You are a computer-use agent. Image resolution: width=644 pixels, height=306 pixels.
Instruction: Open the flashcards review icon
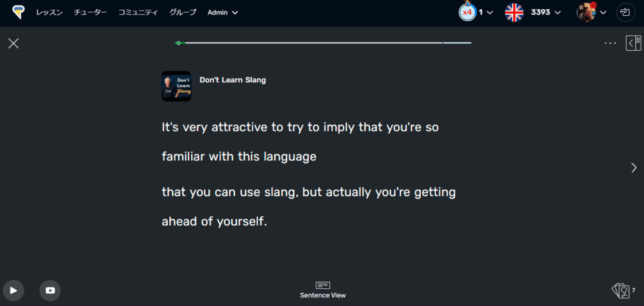620,290
